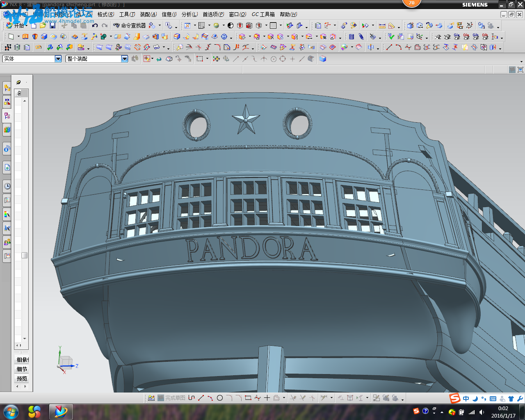Expand the 实体 selection filter dropdown

[58, 59]
